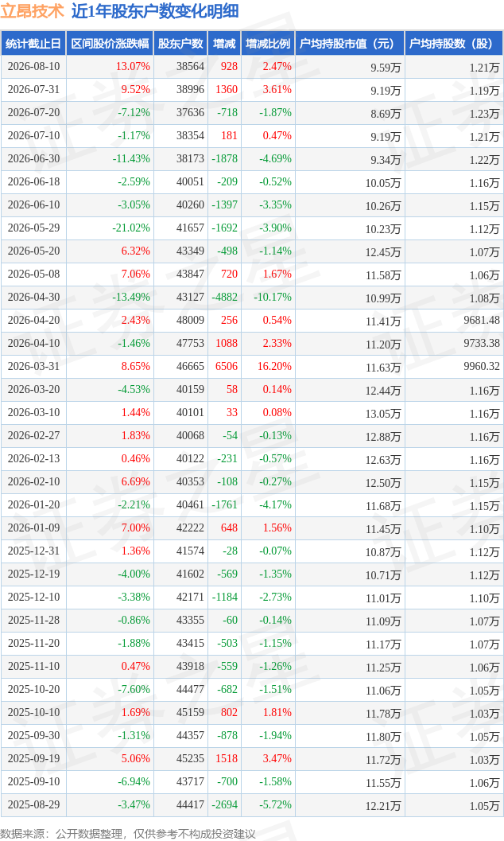This screenshot has width=504, height=841.
Task: Click the 户均持股市值（元） column header
Action: click(349, 44)
